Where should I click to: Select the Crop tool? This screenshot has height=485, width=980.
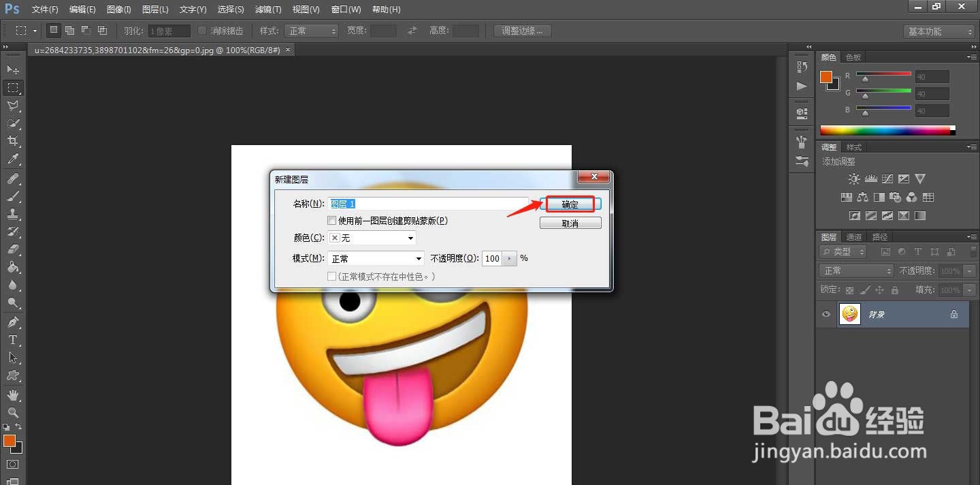point(13,141)
